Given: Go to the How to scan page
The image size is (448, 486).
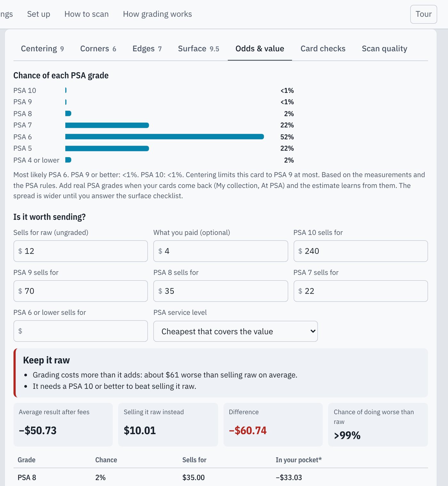Looking at the screenshot, I should click(x=86, y=14).
